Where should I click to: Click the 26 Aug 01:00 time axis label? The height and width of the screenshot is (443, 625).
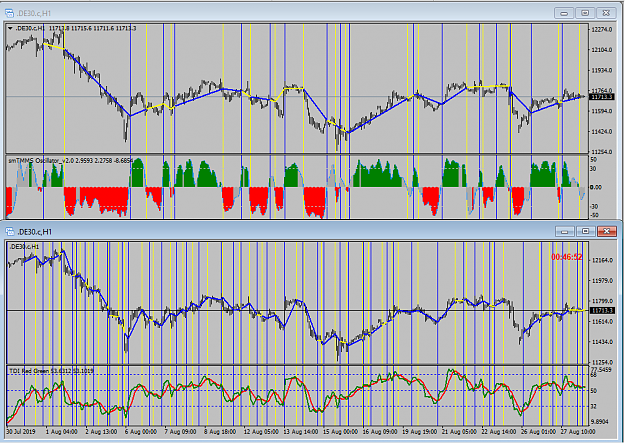tap(539, 432)
